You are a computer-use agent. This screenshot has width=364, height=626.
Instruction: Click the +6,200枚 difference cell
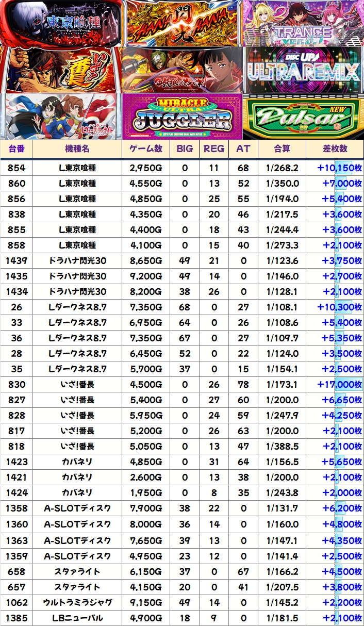point(335,508)
